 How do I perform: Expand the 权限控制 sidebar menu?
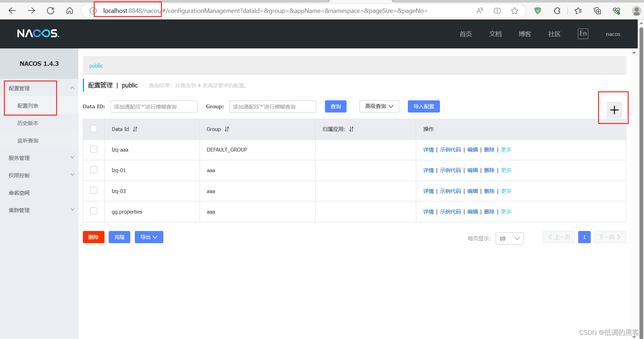[39, 175]
